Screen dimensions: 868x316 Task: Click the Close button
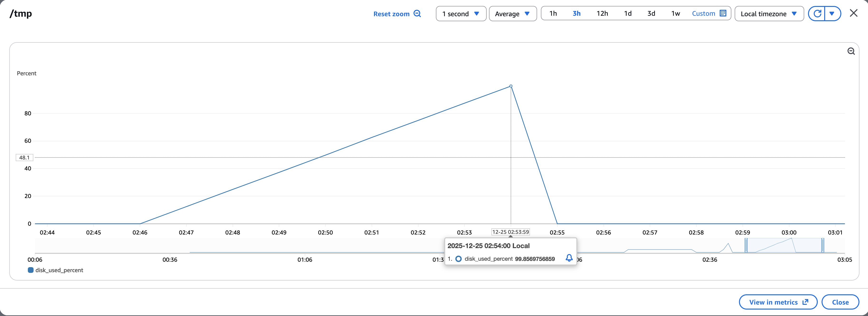click(x=840, y=302)
